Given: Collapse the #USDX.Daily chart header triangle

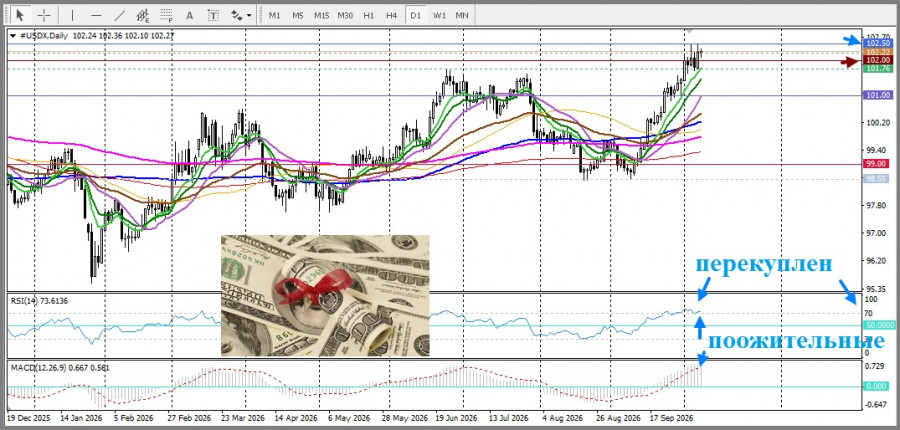Looking at the screenshot, I should 13,36.
